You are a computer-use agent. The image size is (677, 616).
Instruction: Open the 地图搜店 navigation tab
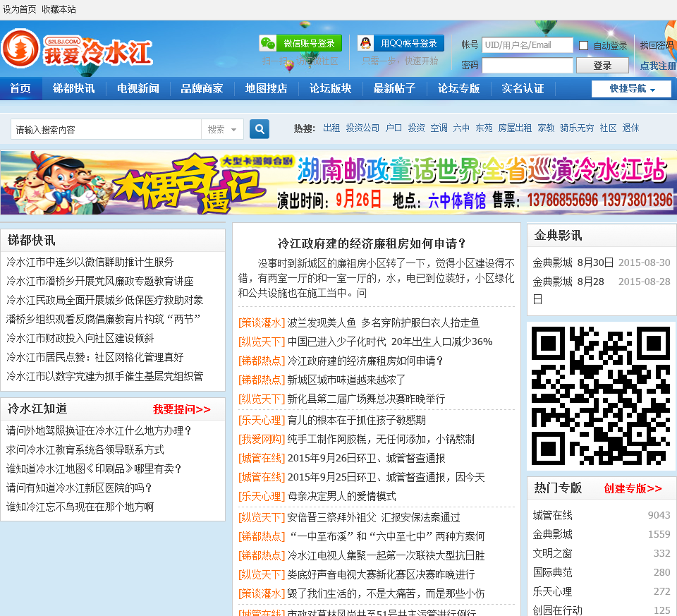tap(266, 89)
